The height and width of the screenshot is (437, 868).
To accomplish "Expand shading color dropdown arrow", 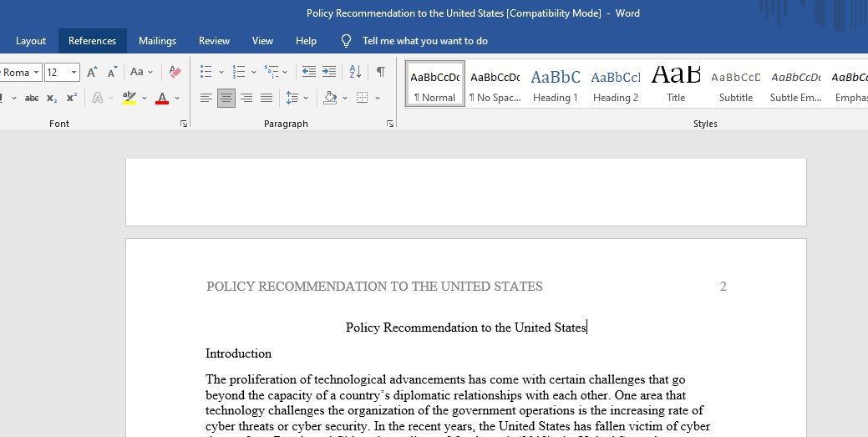I will (x=345, y=98).
